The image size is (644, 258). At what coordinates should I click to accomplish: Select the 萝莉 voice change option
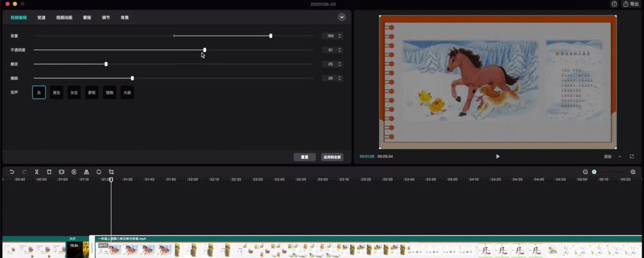pos(91,93)
